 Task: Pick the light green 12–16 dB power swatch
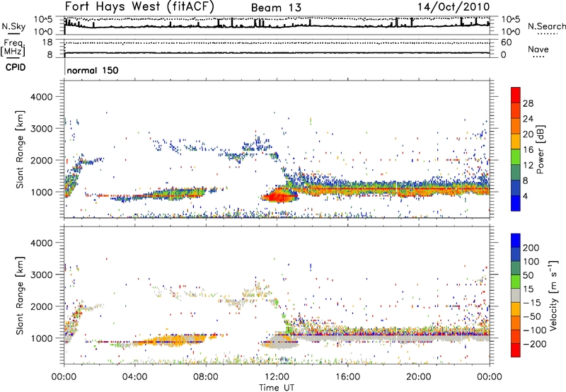[x=516, y=157]
